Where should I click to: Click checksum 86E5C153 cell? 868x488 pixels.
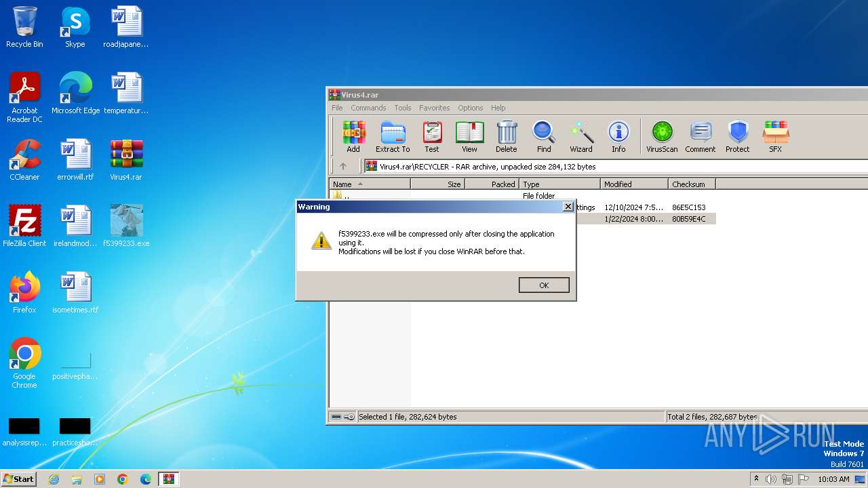[689, 207]
